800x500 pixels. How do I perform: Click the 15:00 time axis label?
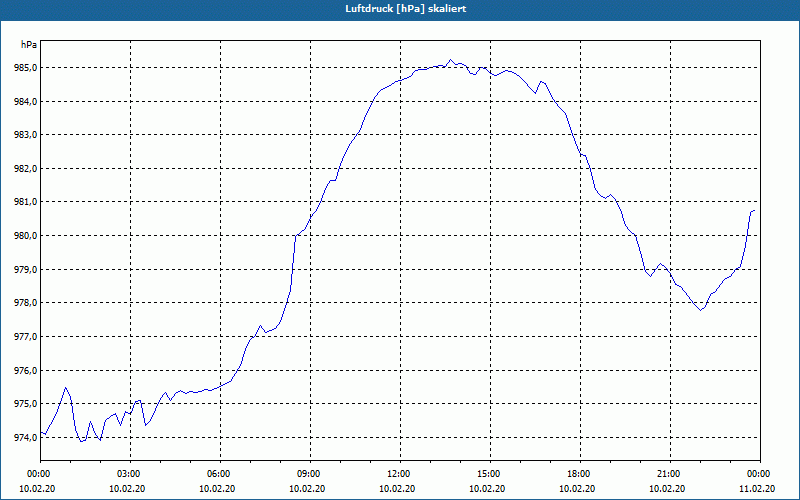[490, 474]
